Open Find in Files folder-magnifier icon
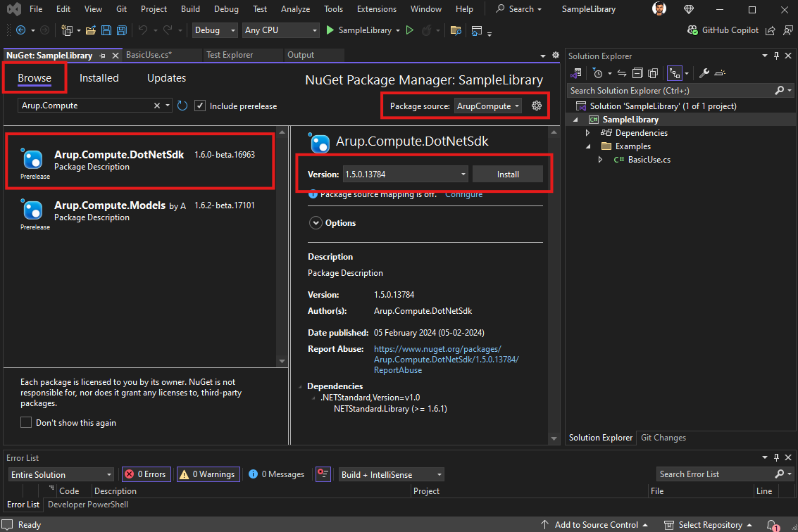 tap(456, 30)
